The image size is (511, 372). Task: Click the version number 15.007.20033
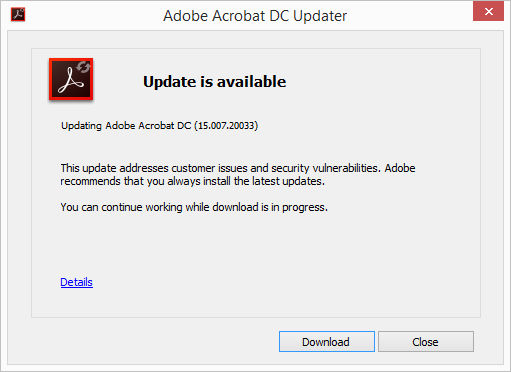coord(226,126)
